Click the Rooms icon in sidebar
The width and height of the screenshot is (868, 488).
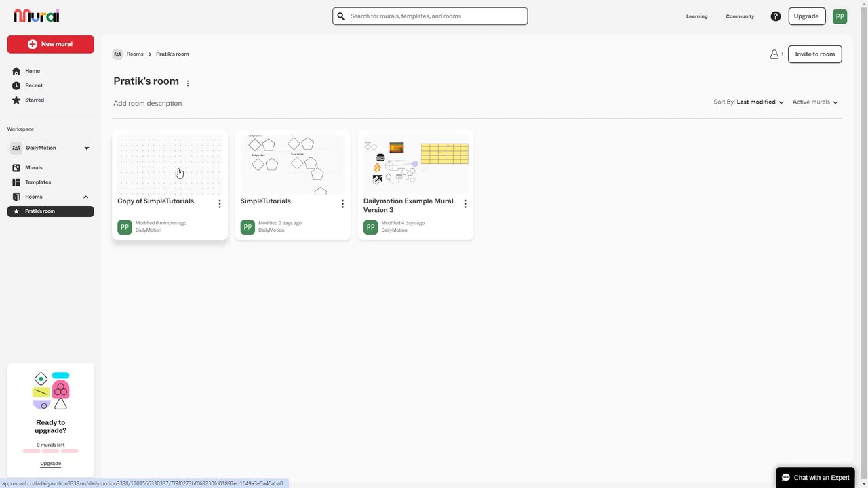point(16,197)
